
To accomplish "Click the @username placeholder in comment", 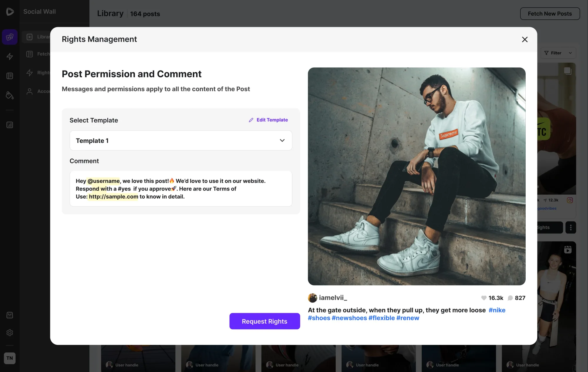I will 103,181.
